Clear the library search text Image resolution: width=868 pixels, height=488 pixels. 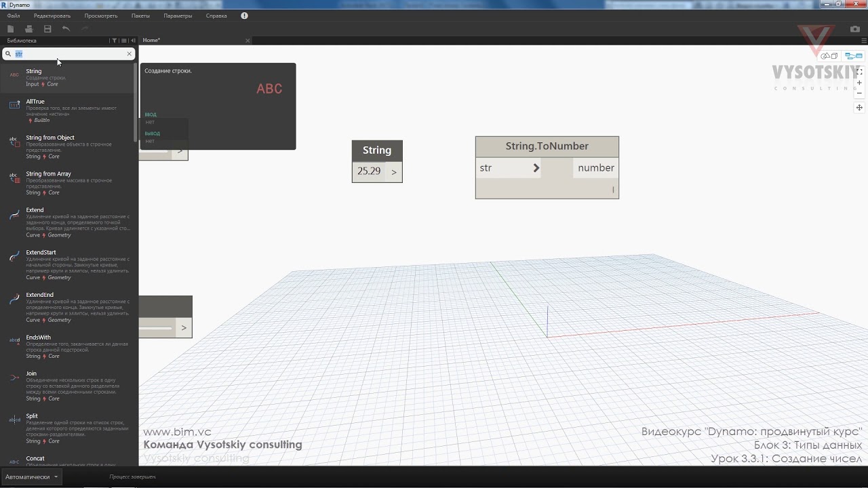(x=129, y=54)
